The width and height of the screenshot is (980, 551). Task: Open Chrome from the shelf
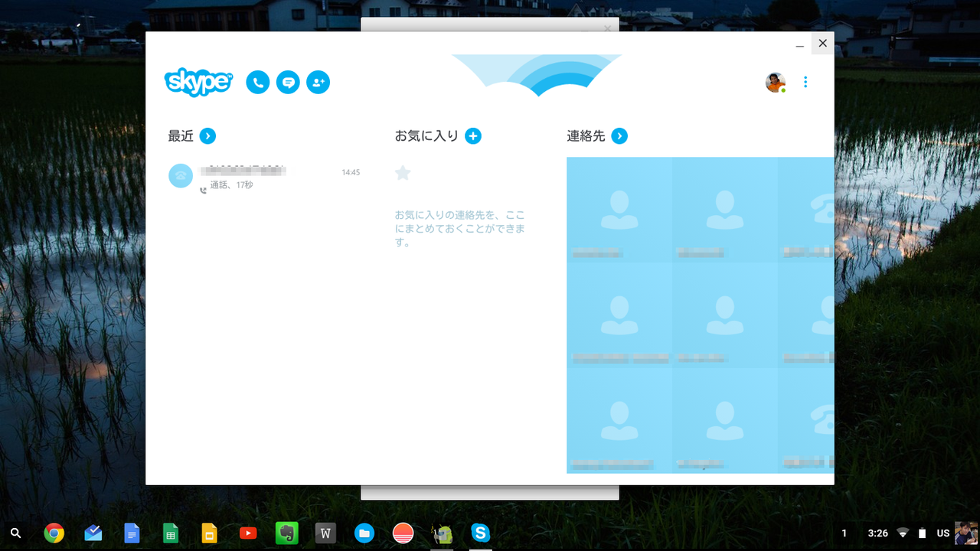point(54,533)
